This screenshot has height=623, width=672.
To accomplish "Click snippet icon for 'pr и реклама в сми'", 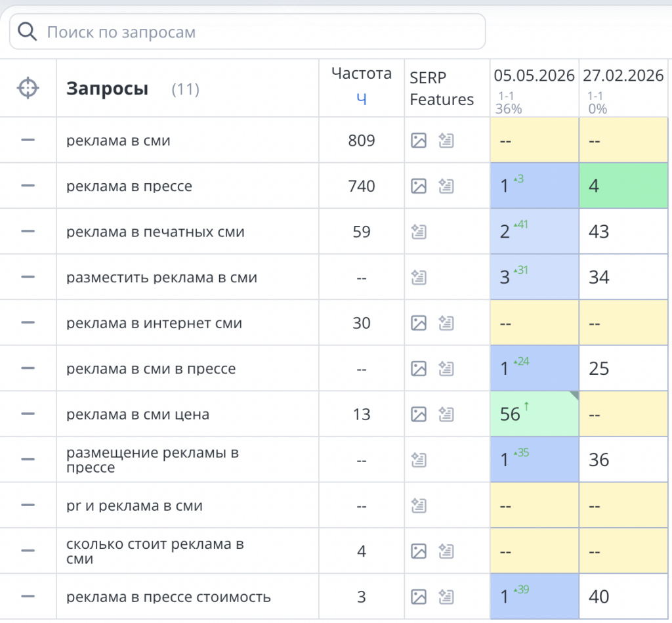I will (419, 505).
